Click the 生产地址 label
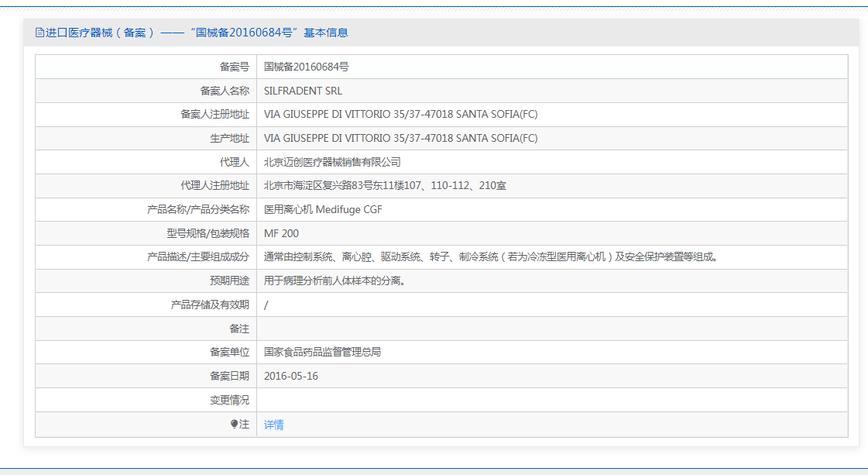This screenshot has width=868, height=475. pos(230,139)
